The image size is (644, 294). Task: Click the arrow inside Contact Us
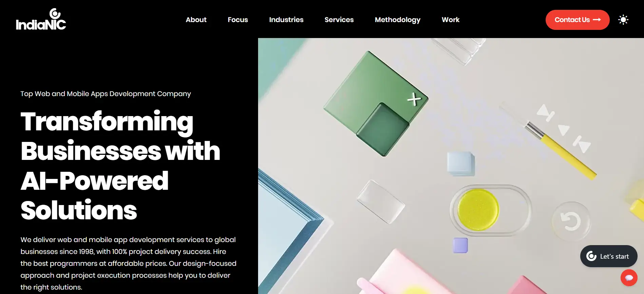point(597,20)
